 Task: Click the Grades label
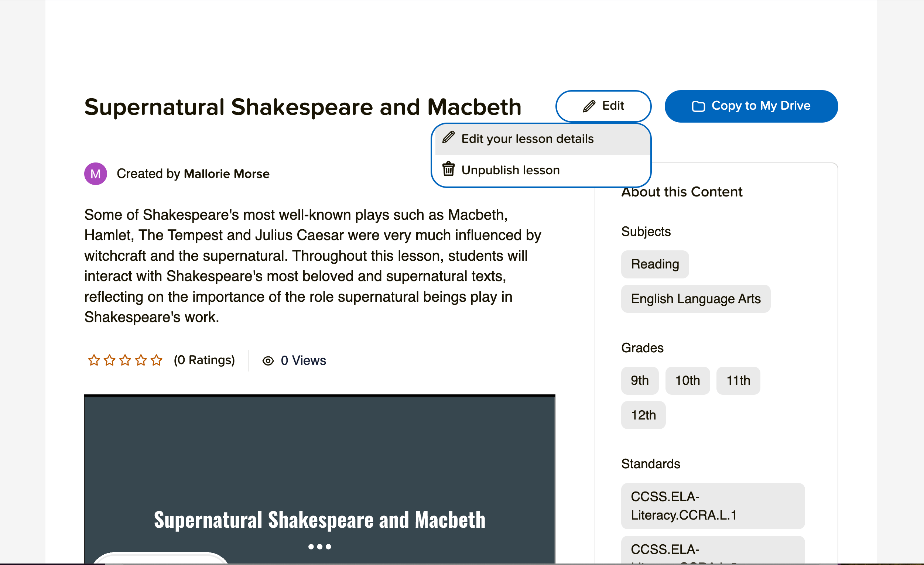pos(642,348)
